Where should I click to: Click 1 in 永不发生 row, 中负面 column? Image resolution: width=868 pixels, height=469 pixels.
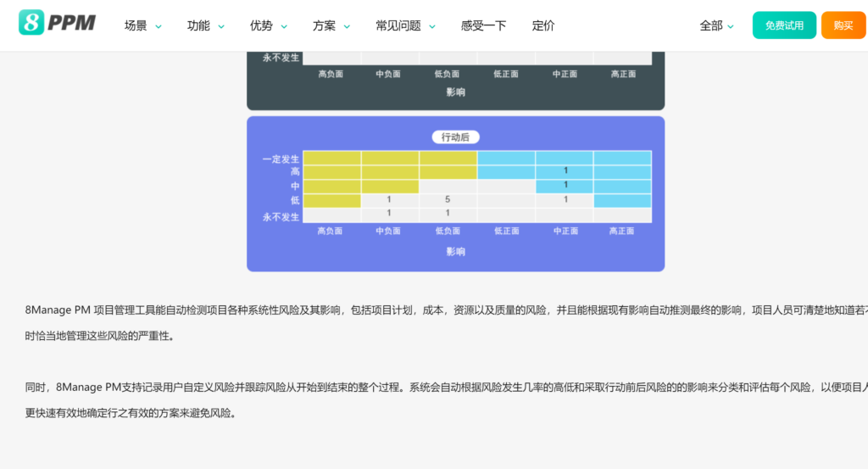pyautogui.click(x=389, y=214)
